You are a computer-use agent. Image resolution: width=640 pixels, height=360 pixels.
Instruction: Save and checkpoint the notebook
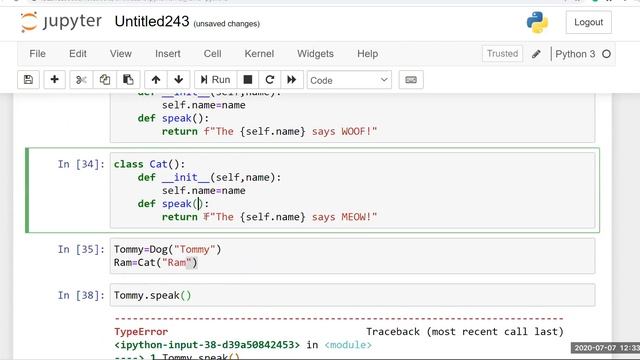pos(28,80)
